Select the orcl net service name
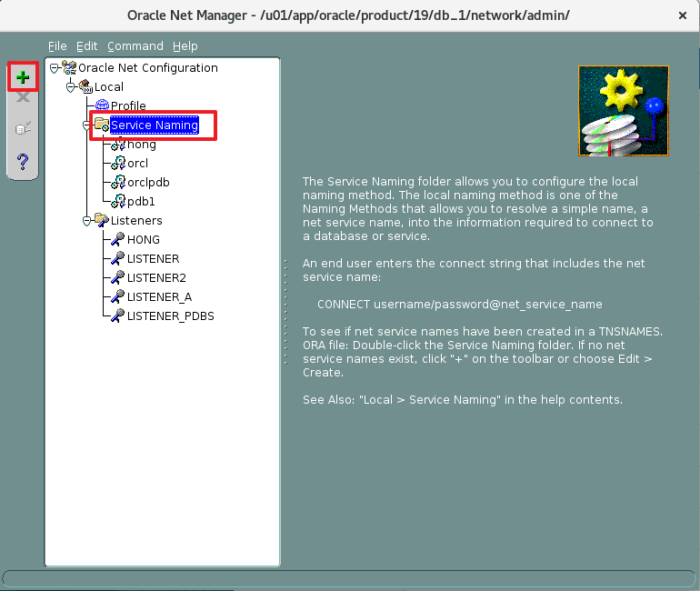Image resolution: width=700 pixels, height=591 pixels. (137, 164)
